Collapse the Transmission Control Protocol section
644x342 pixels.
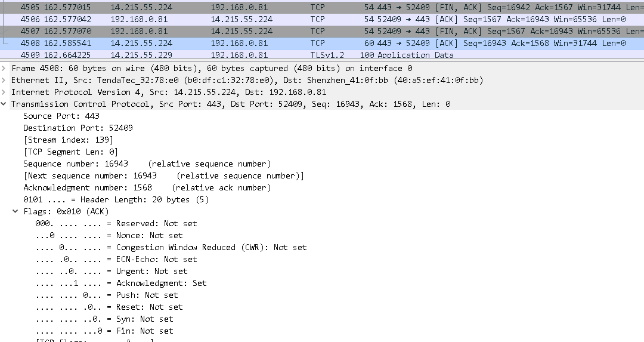pyautogui.click(x=5, y=104)
